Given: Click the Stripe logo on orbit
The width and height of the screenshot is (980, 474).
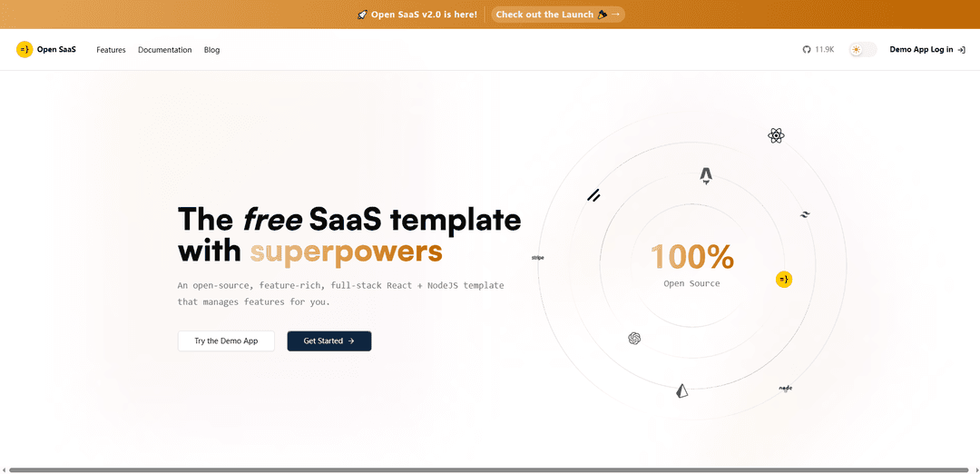Looking at the screenshot, I should [537, 257].
